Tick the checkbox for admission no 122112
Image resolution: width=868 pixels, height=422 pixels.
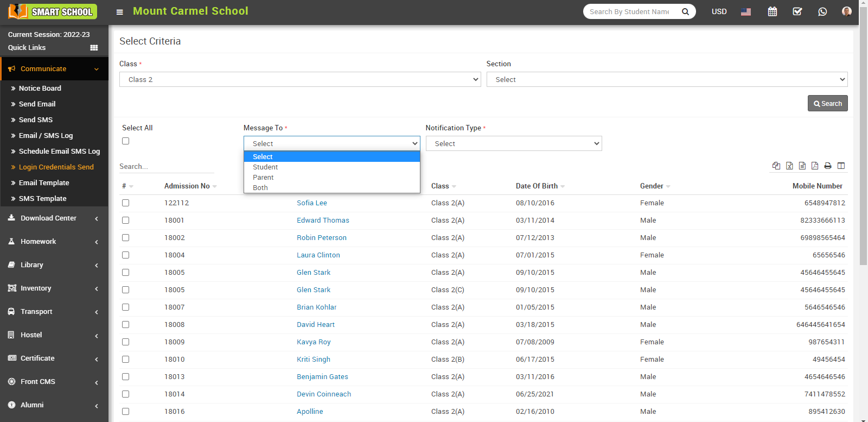pyautogui.click(x=126, y=203)
